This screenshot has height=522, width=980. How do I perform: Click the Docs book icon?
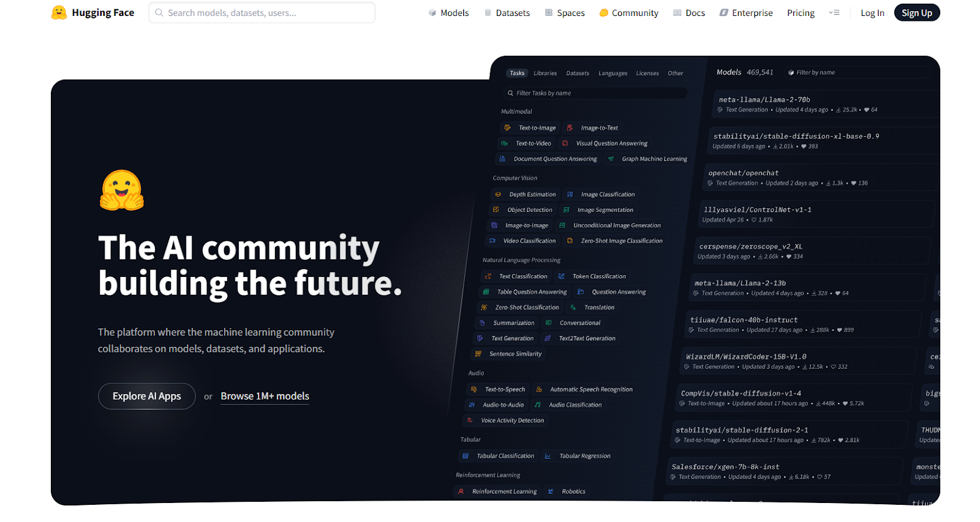677,13
